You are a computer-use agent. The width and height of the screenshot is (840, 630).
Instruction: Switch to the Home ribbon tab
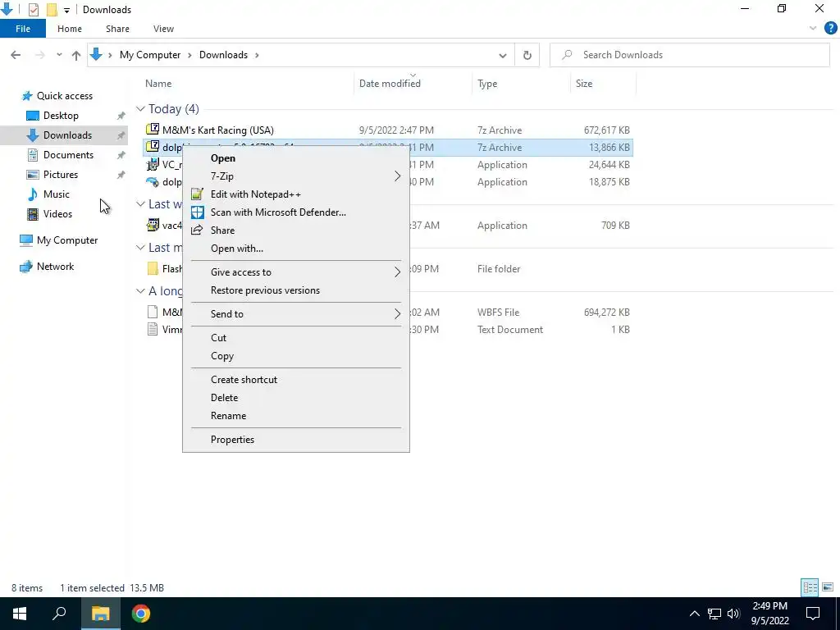70,29
